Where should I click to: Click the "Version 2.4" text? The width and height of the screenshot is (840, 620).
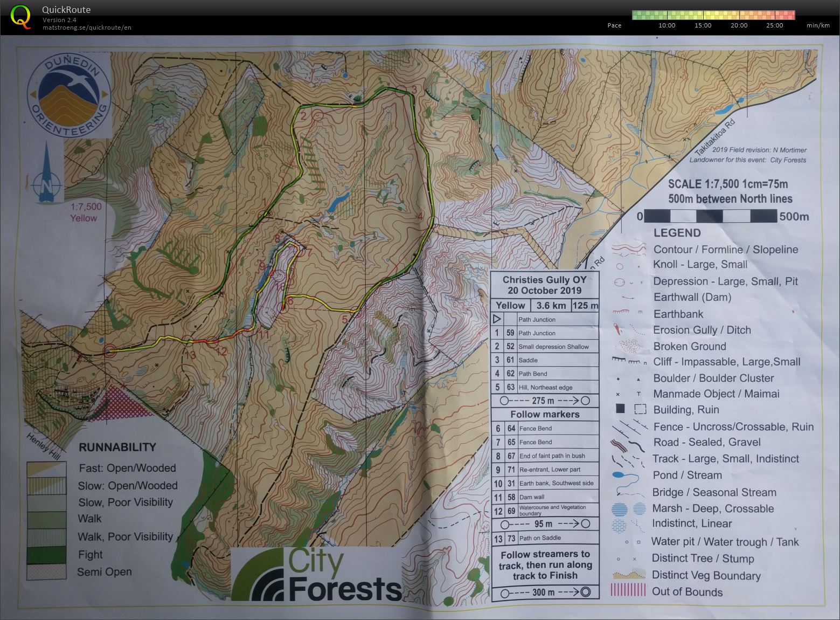pos(59,20)
